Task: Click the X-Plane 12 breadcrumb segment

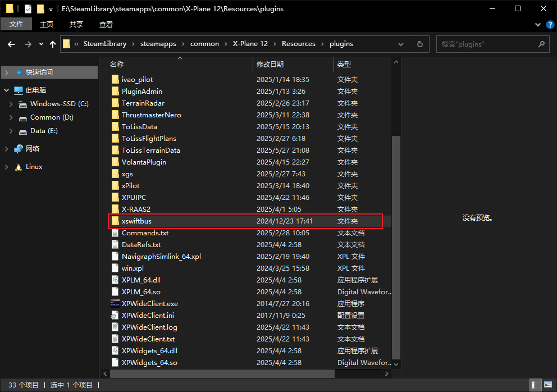Action: (x=250, y=44)
